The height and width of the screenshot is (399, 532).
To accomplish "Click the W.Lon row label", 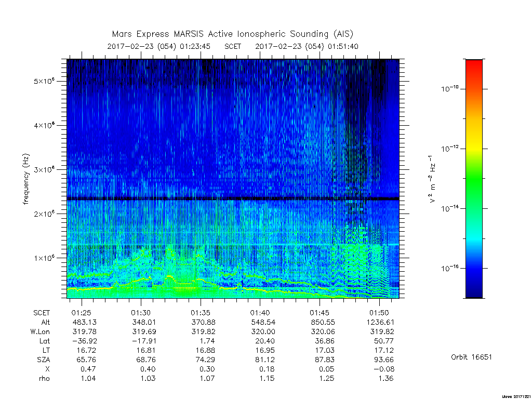I will [x=40, y=331].
